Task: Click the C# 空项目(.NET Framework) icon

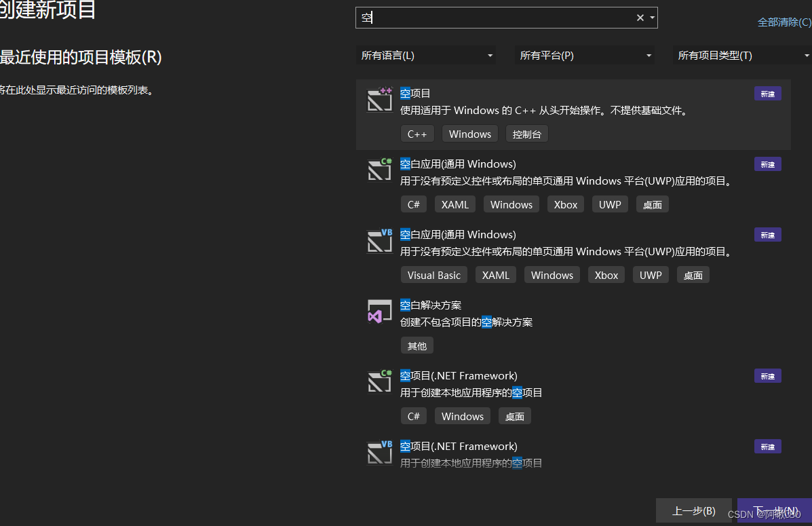Action: pos(380,382)
